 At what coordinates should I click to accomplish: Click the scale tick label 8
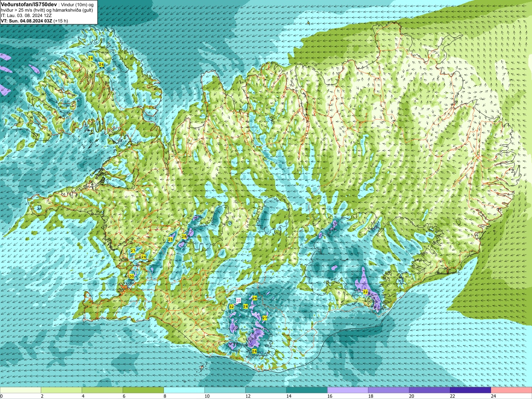click(x=165, y=396)
